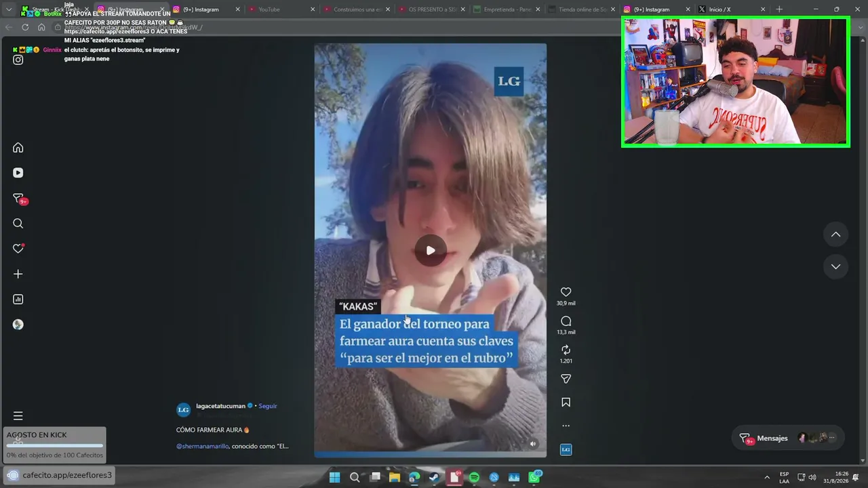Open the Windows Start menu
The height and width of the screenshot is (488, 868).
(x=334, y=477)
